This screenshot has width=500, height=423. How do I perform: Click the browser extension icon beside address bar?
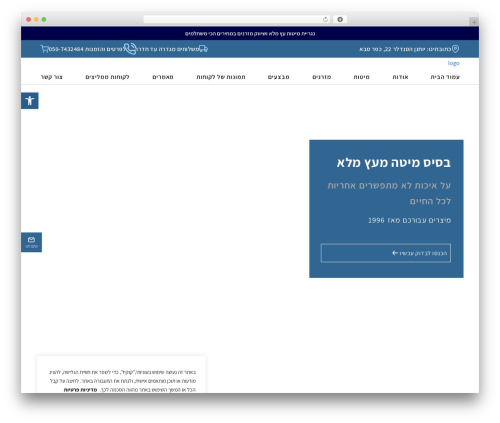coord(340,20)
